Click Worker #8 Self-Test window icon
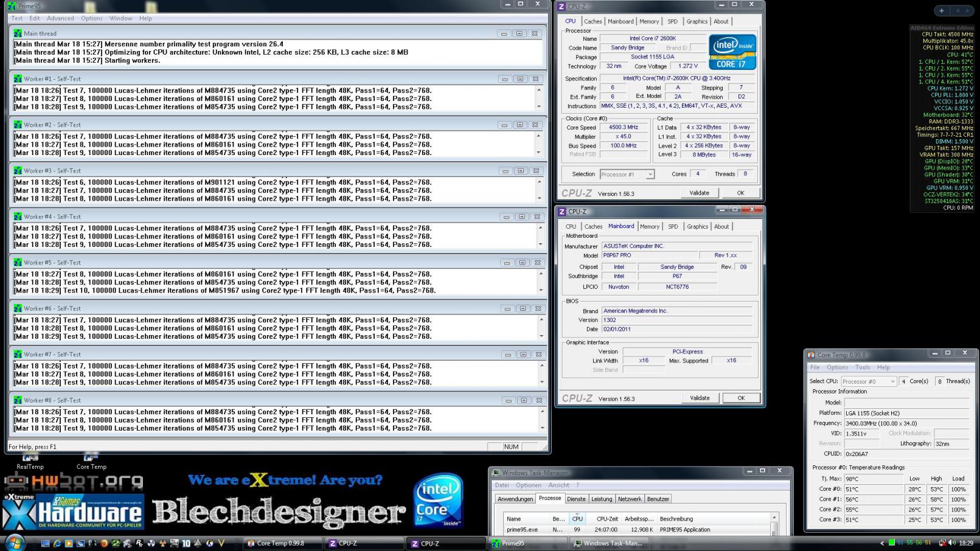 coord(18,400)
